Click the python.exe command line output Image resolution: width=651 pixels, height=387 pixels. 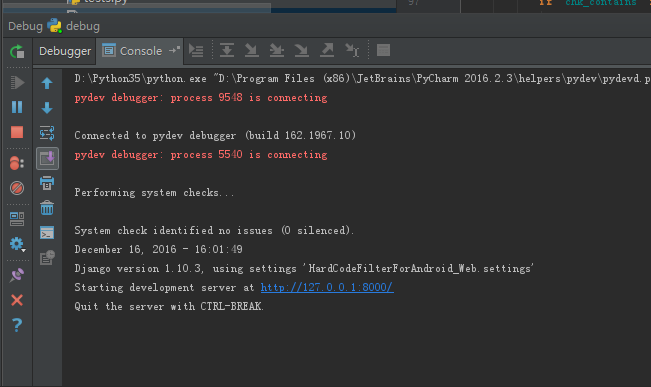click(x=362, y=78)
